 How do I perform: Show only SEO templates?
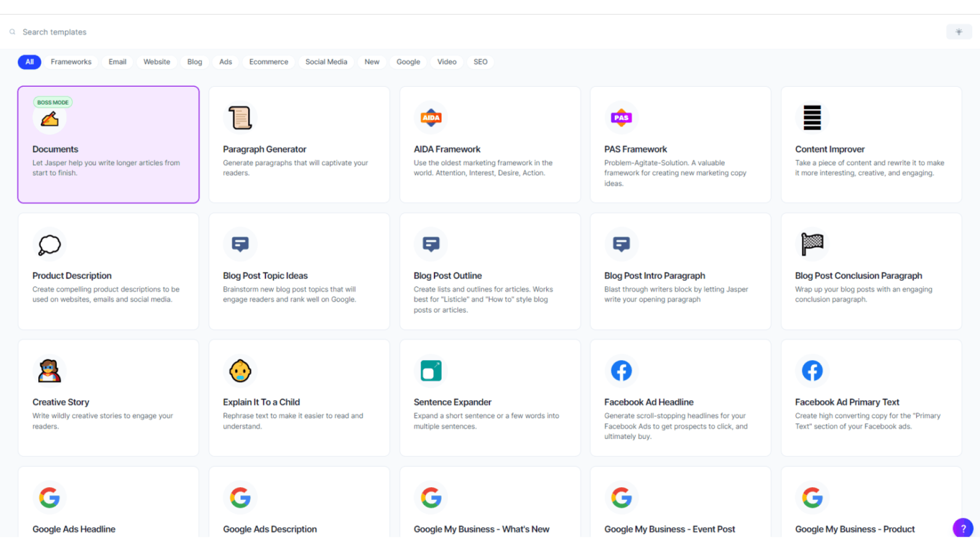coord(480,62)
